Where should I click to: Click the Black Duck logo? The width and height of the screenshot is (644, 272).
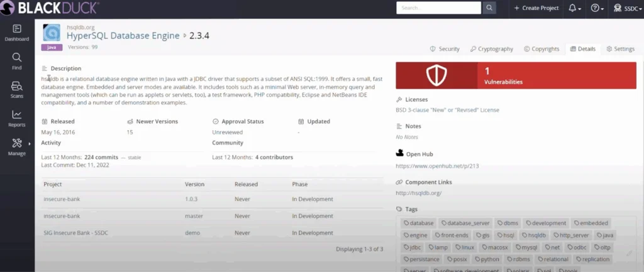[50, 8]
